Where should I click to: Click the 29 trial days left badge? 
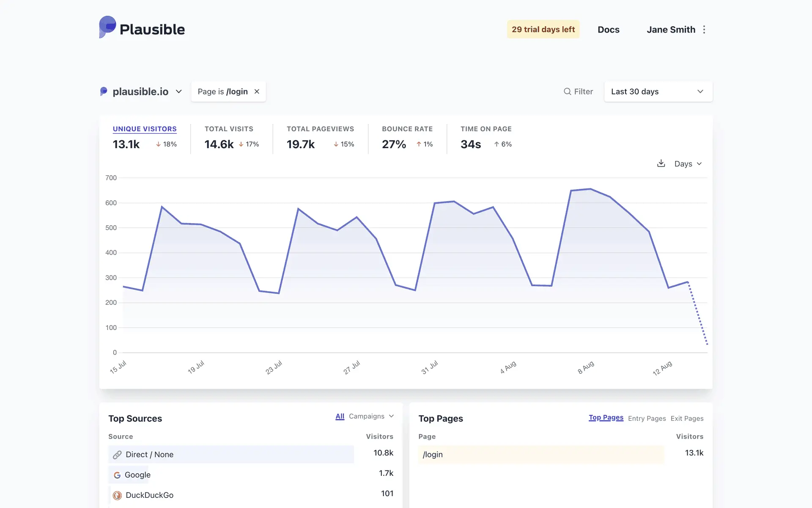(x=543, y=30)
